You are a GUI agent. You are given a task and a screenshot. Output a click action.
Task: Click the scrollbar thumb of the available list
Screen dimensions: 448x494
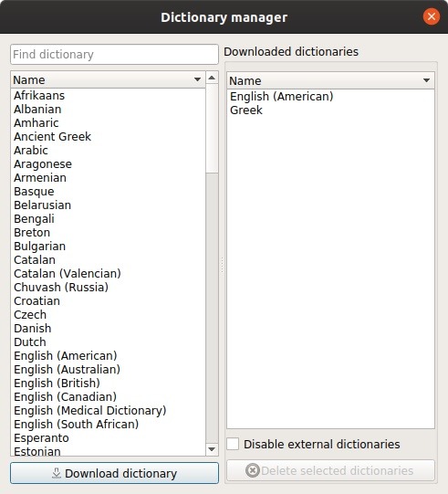(x=212, y=128)
